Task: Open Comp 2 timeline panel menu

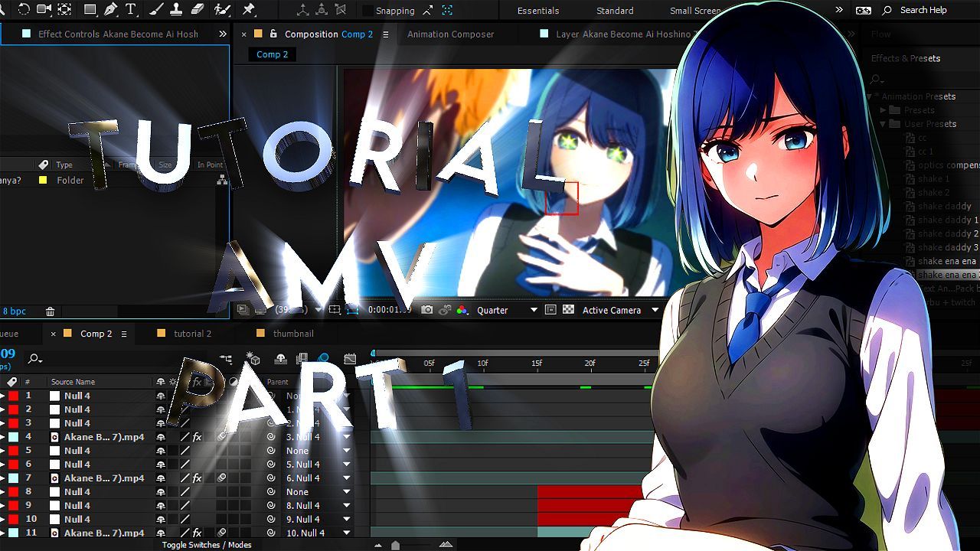Action: tap(124, 334)
